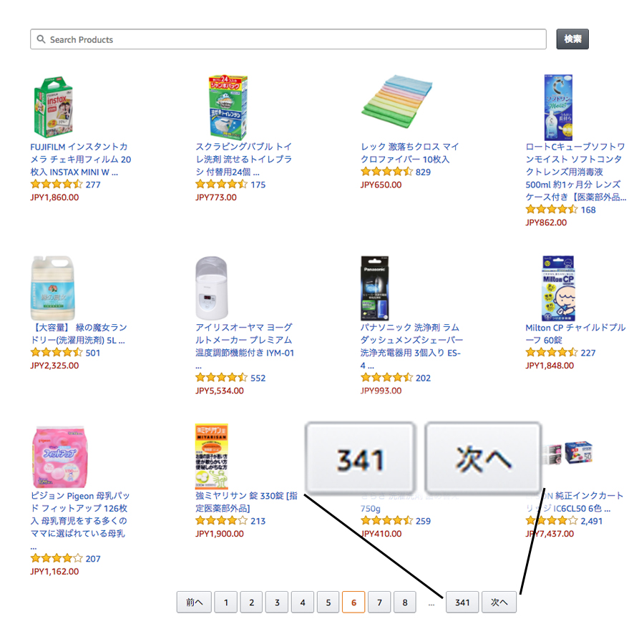Open the Milton CP チャイルドプルーフ link
644x644 pixels.
(x=575, y=333)
